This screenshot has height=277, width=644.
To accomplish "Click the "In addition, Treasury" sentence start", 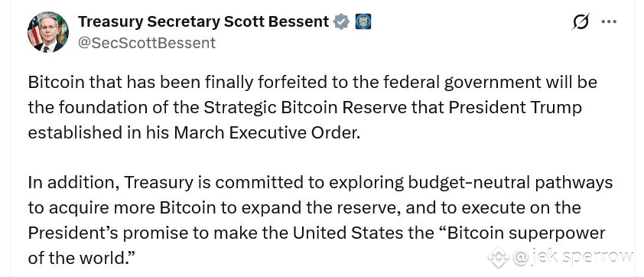I will (x=110, y=184).
